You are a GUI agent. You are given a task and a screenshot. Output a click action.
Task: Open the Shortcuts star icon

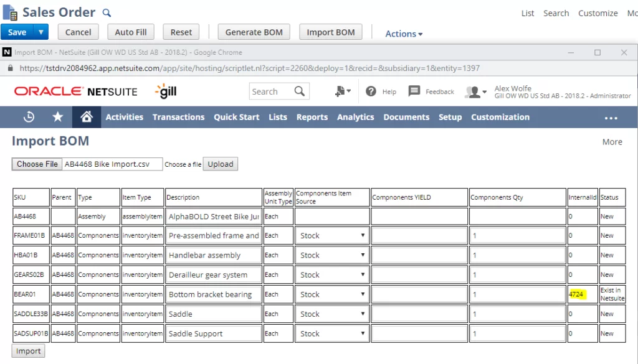coord(58,117)
